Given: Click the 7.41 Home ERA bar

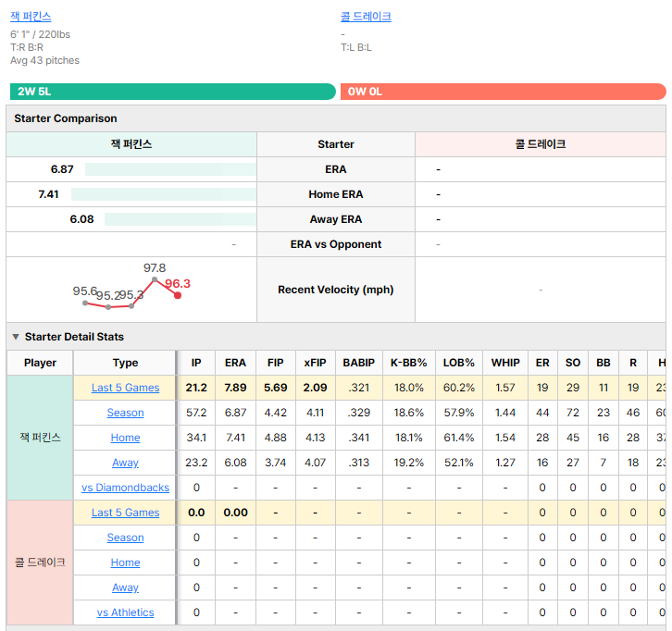Looking at the screenshot, I should [163, 194].
